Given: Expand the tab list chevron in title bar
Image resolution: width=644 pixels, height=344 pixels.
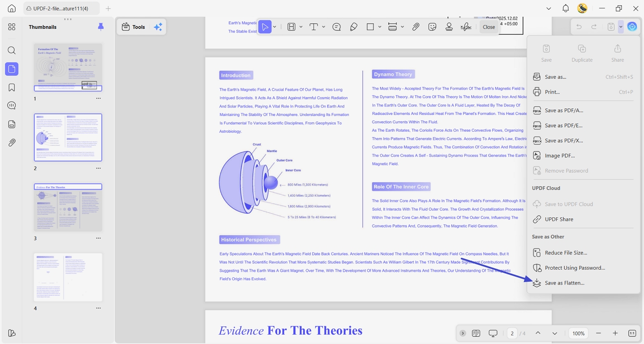Looking at the screenshot, I should tap(548, 8).
